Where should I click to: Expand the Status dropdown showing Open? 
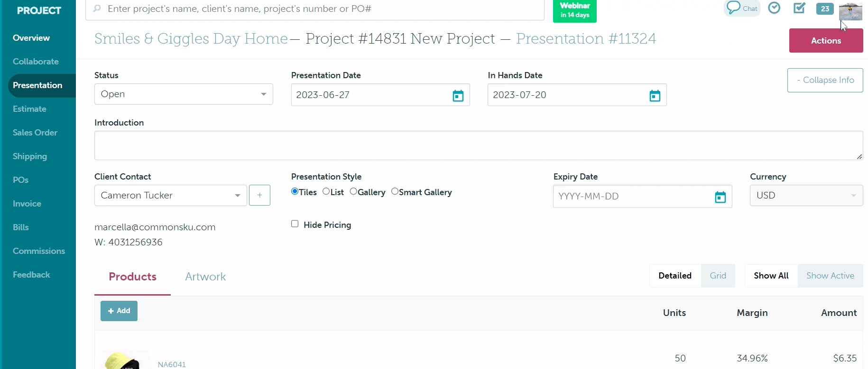pyautogui.click(x=184, y=94)
